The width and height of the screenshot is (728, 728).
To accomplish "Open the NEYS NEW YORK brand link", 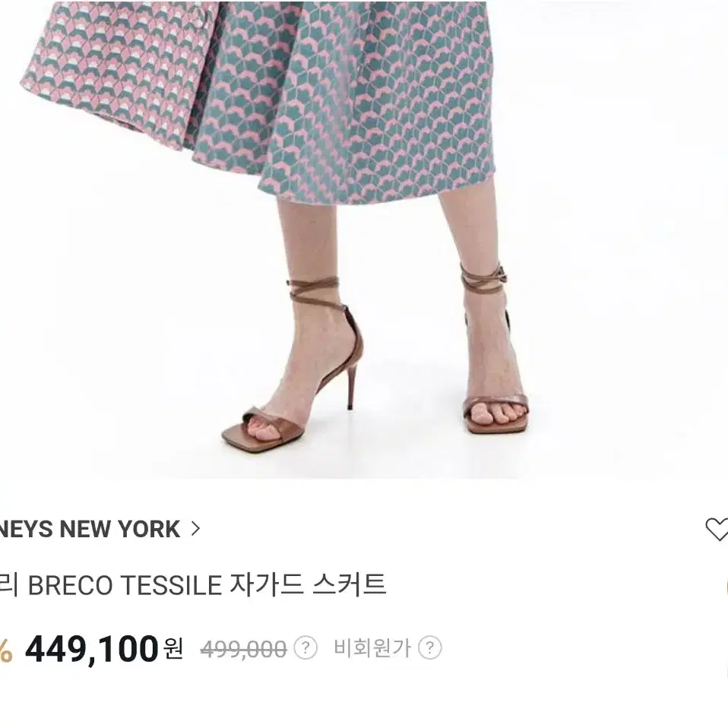I will [x=90, y=529].
